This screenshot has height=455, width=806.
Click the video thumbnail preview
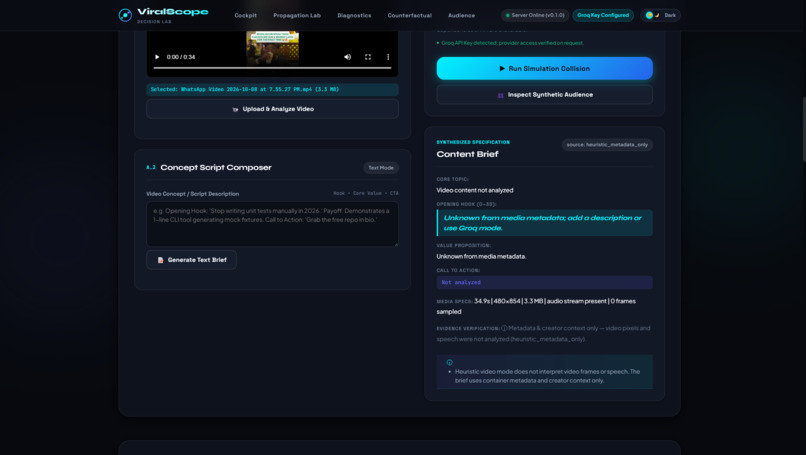click(x=272, y=48)
